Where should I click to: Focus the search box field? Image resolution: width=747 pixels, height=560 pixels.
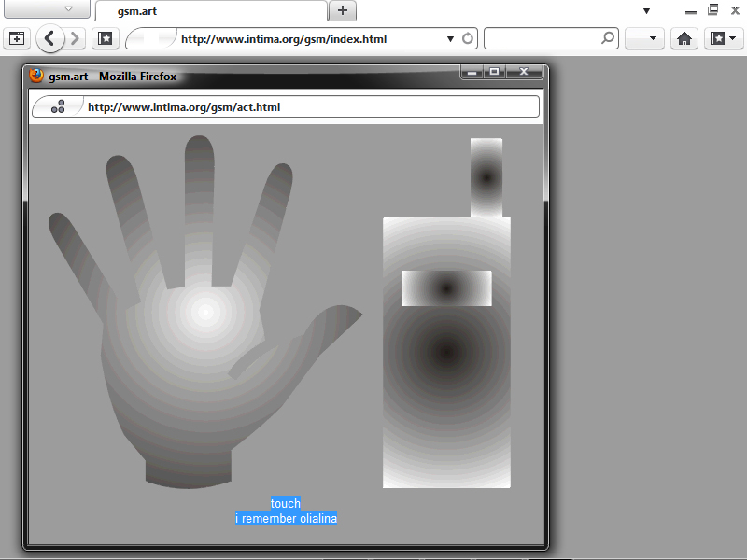coord(542,39)
